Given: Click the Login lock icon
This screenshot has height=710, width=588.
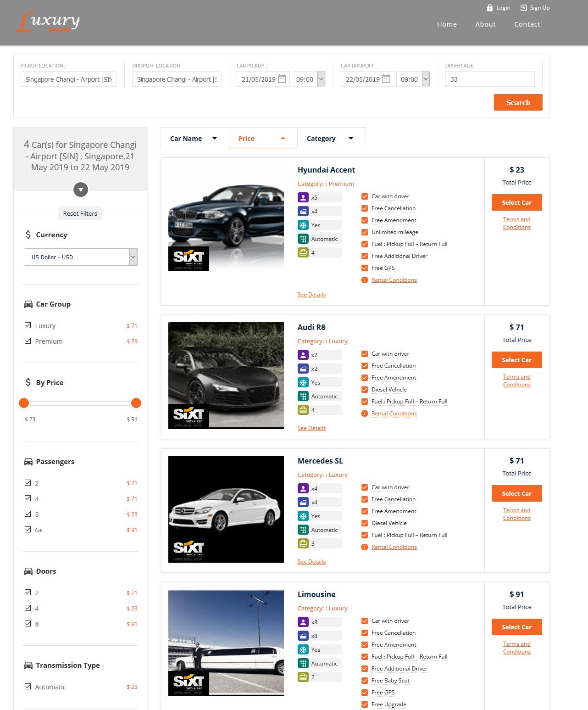Looking at the screenshot, I should pos(490,8).
